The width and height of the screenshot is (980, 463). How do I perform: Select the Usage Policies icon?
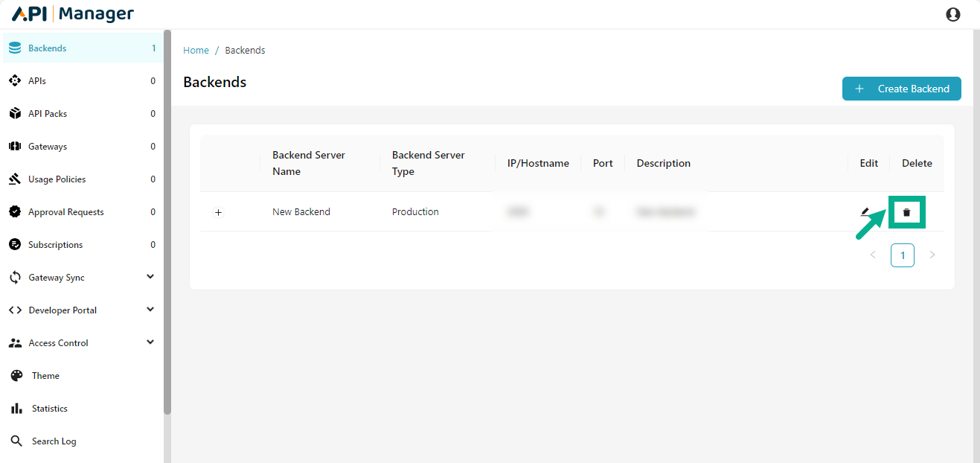pyautogui.click(x=16, y=179)
